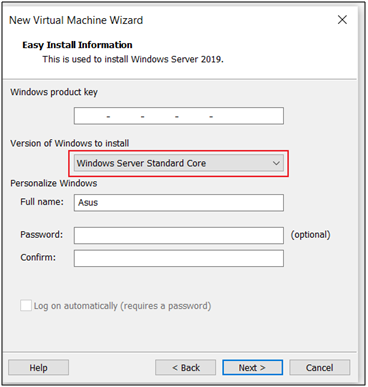Open the Windows Server Standard Core dropdown
Screen dimensions: 368x387
coord(179,163)
